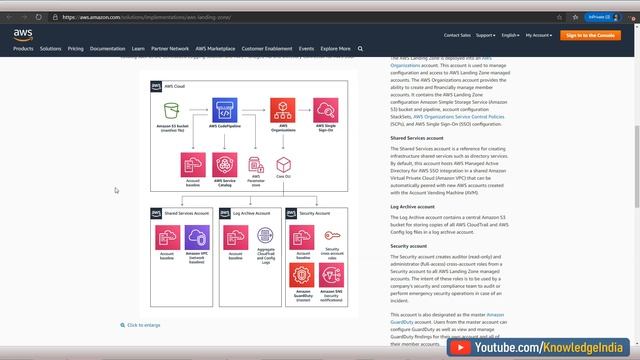Click the AWS Service Catalog diagram icon
Image resolution: width=640 pixels, height=360 pixels.
[224, 164]
